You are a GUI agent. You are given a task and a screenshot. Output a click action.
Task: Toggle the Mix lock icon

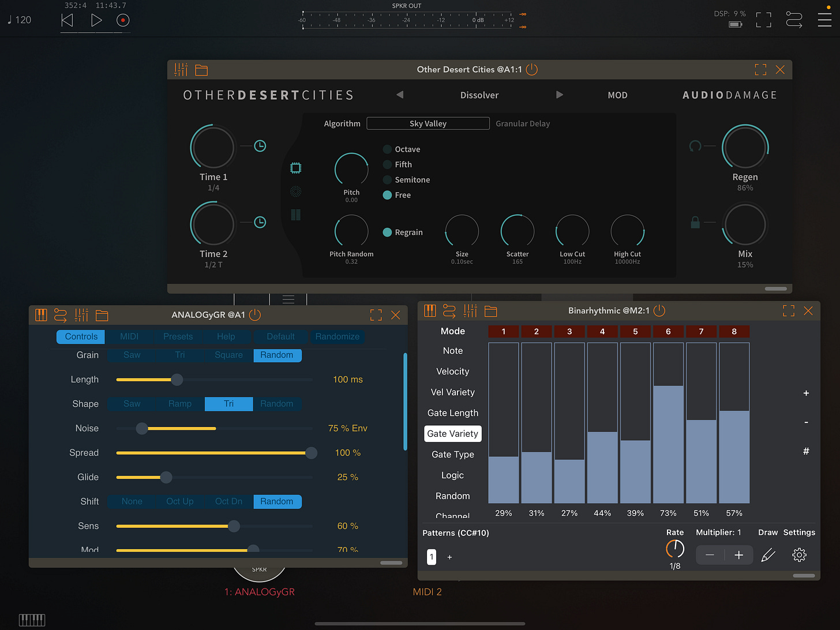tap(695, 222)
